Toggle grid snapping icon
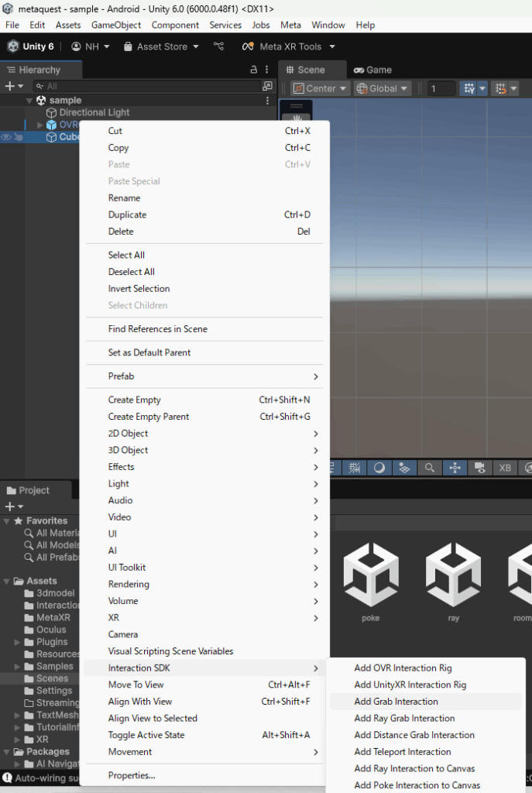The height and width of the screenshot is (793, 532). tap(500, 88)
